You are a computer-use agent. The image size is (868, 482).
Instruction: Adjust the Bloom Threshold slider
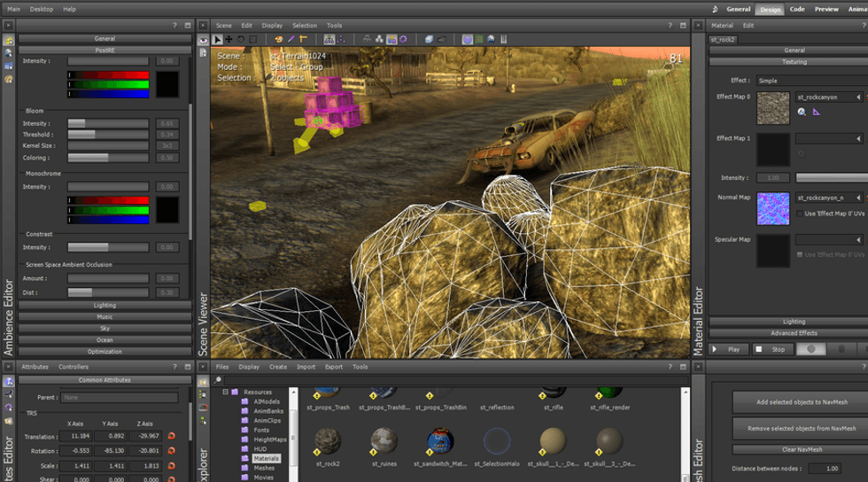coord(108,135)
